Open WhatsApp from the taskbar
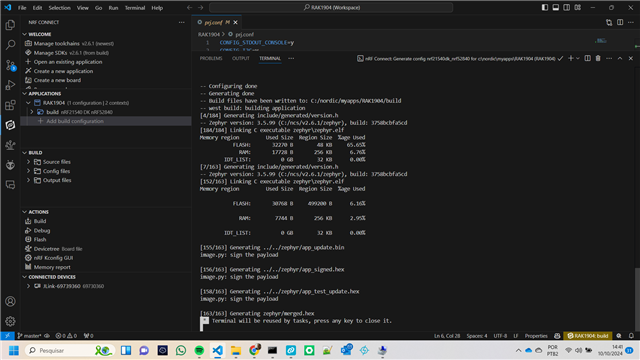 coord(181,350)
